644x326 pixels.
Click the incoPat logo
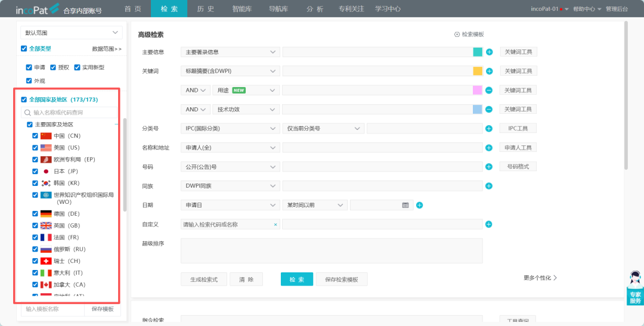pyautogui.click(x=38, y=9)
